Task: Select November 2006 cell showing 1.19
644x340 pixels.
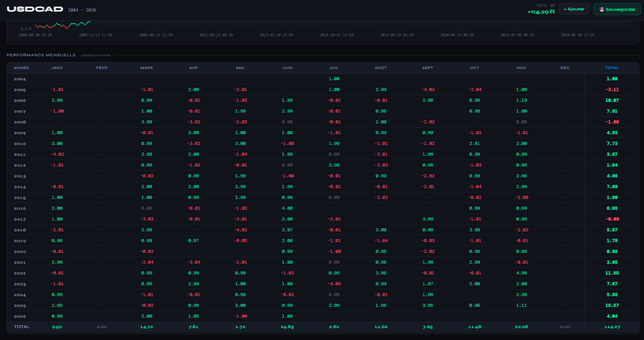Action: (521, 100)
